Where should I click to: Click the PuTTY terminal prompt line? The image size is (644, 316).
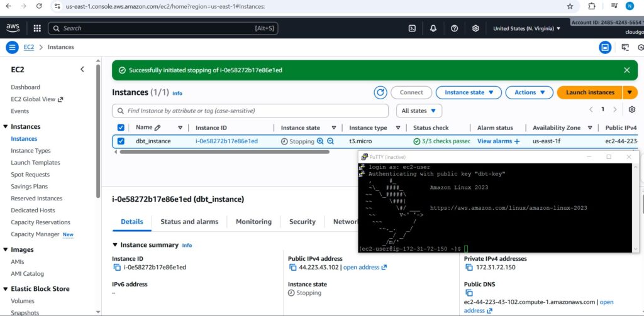point(413,249)
